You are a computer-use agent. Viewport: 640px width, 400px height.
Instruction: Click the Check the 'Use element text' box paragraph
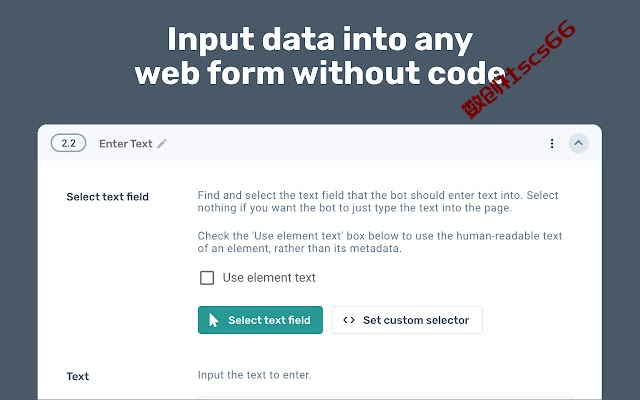[x=380, y=242]
